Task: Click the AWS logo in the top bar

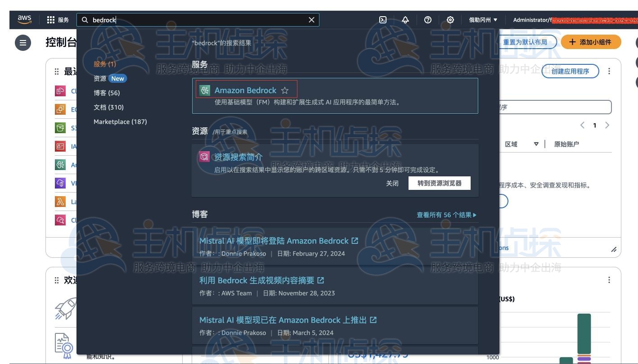Action: pos(25,19)
